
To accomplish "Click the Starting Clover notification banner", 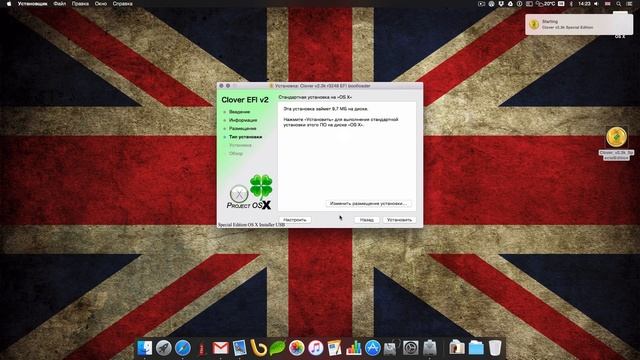I will tap(579, 24).
